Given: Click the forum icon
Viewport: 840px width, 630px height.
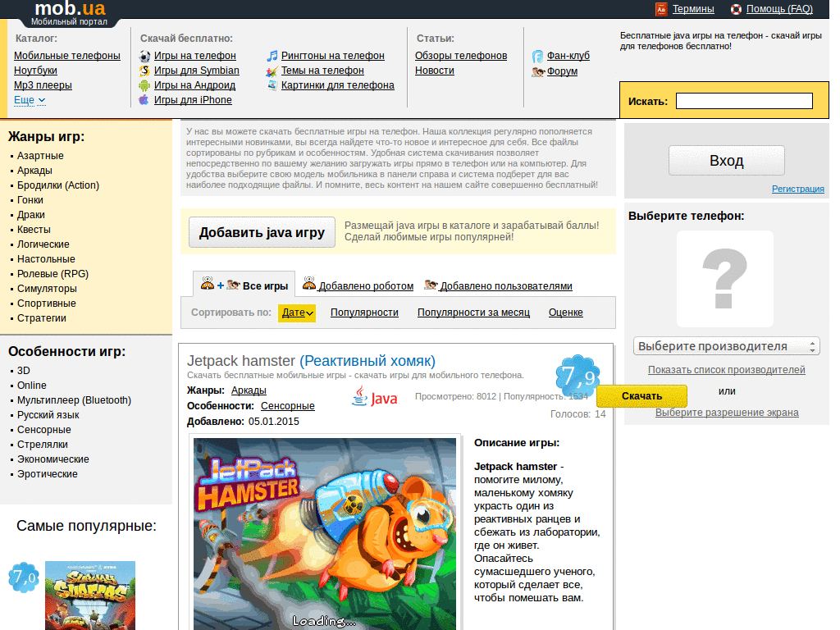Looking at the screenshot, I should (538, 71).
